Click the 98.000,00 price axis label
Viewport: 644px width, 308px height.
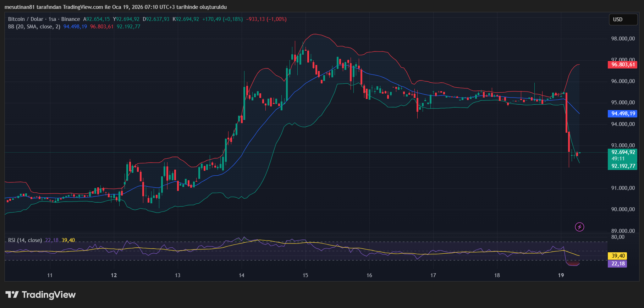[623, 39]
